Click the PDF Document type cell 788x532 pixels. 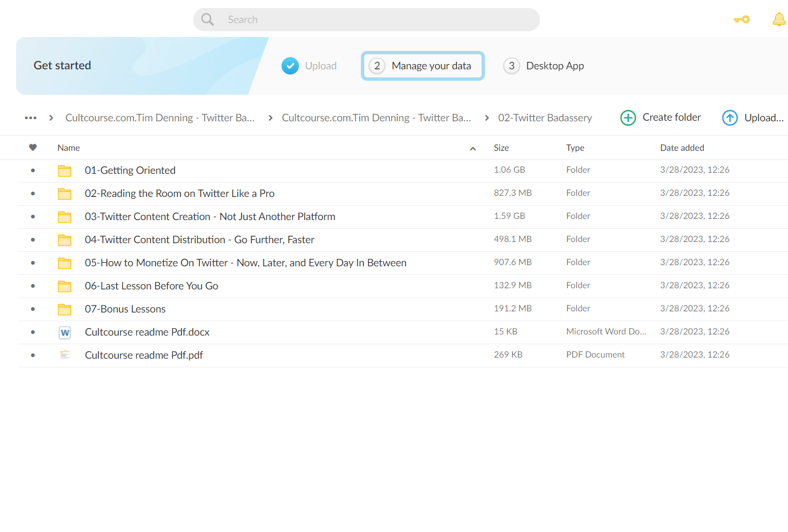click(x=595, y=355)
